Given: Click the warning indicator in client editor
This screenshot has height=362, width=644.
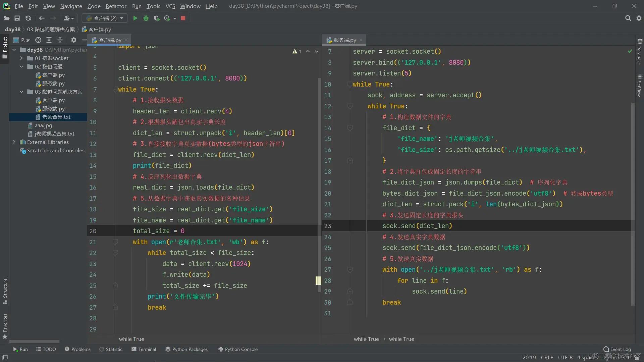Looking at the screenshot, I should pos(297,51).
